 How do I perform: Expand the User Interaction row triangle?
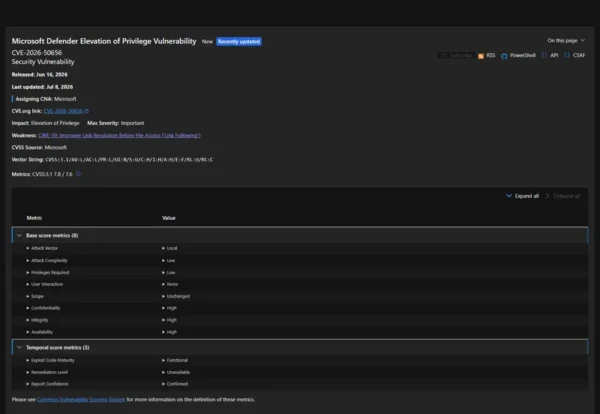(x=28, y=284)
